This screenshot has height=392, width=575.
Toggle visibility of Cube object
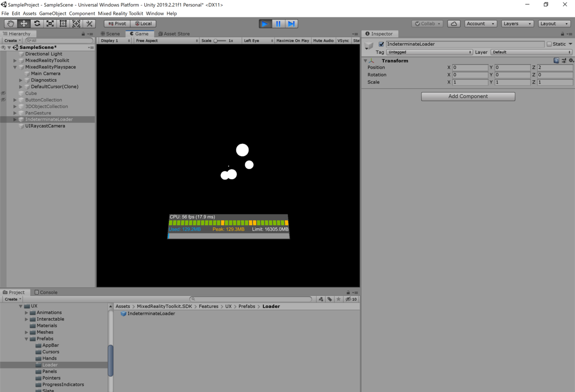[3, 93]
